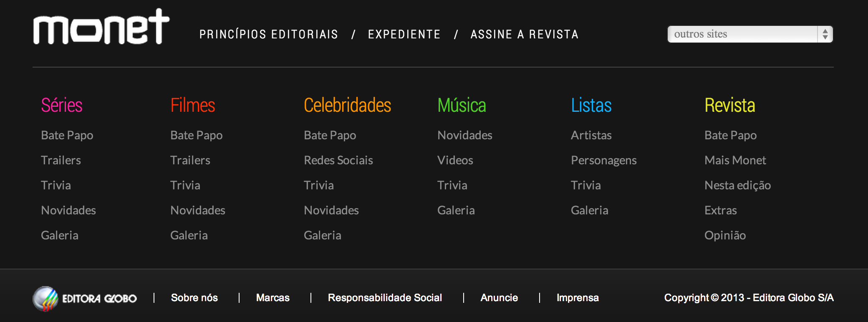Open the 'outros sites' dropdown

pyautogui.click(x=742, y=34)
